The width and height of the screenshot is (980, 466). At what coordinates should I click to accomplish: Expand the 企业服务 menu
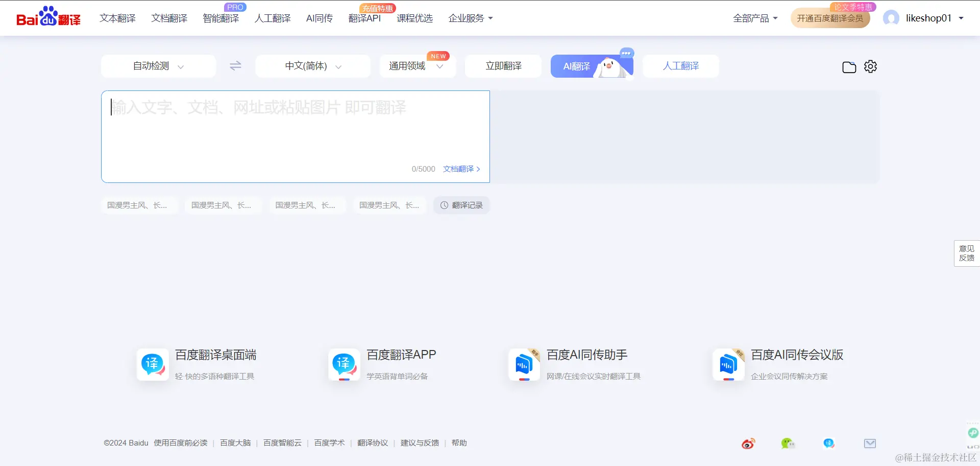471,18
